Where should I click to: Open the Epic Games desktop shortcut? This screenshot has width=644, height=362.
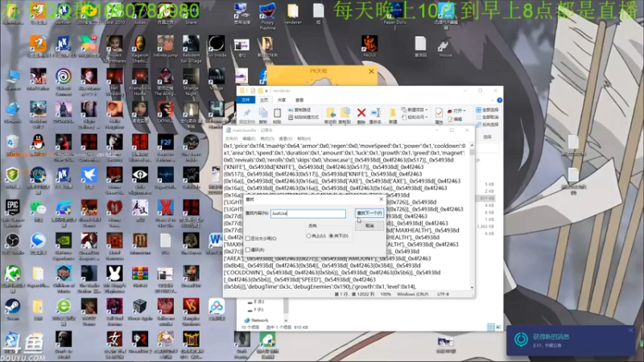point(13,208)
